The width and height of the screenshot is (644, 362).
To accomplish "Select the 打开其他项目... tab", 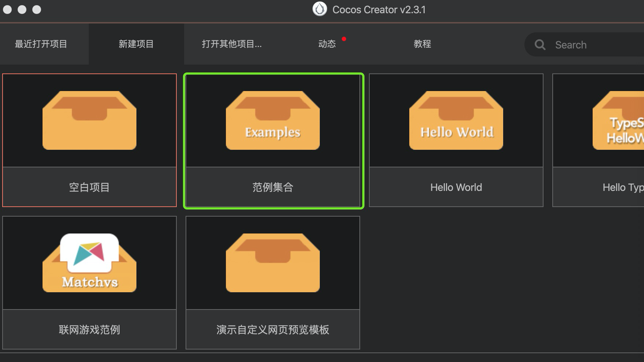I will [x=232, y=44].
